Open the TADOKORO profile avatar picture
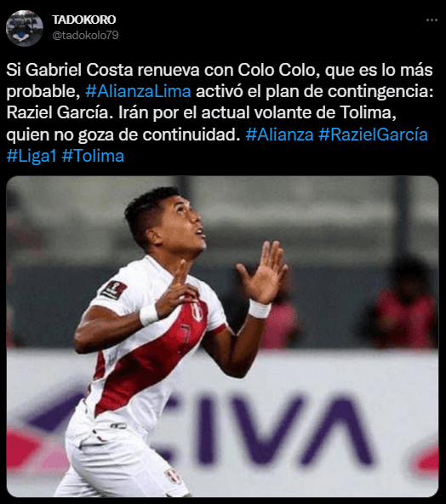 pyautogui.click(x=25, y=28)
